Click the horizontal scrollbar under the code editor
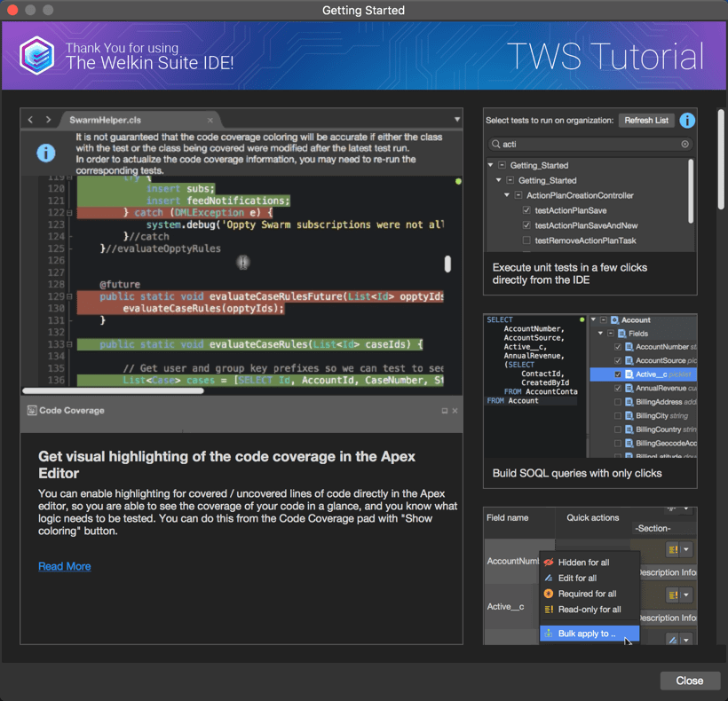The height and width of the screenshot is (701, 728). coord(113,390)
